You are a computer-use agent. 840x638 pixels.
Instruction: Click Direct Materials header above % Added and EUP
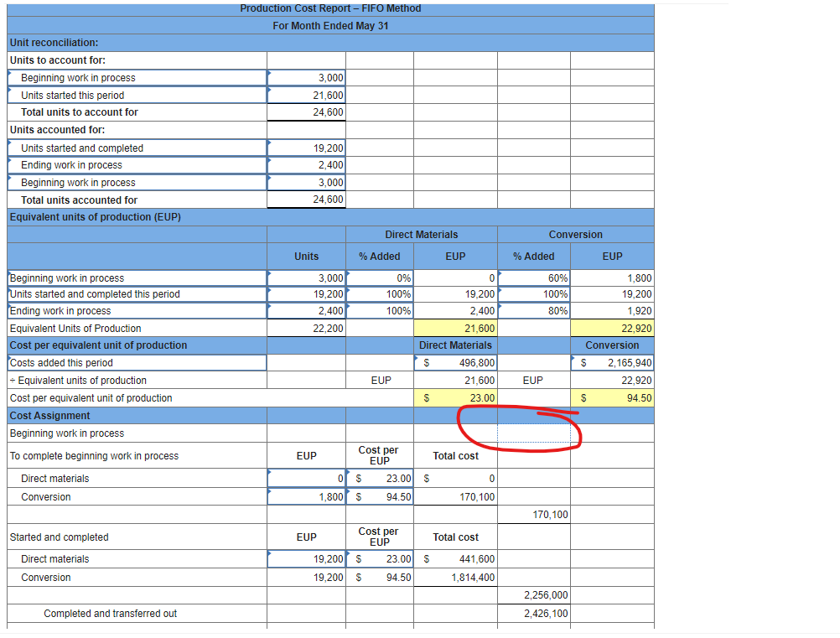(x=422, y=235)
